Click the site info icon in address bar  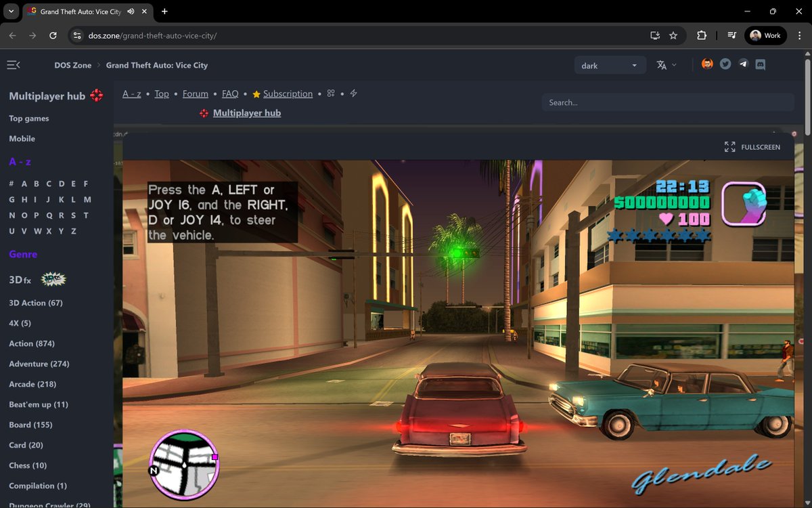[x=77, y=35]
